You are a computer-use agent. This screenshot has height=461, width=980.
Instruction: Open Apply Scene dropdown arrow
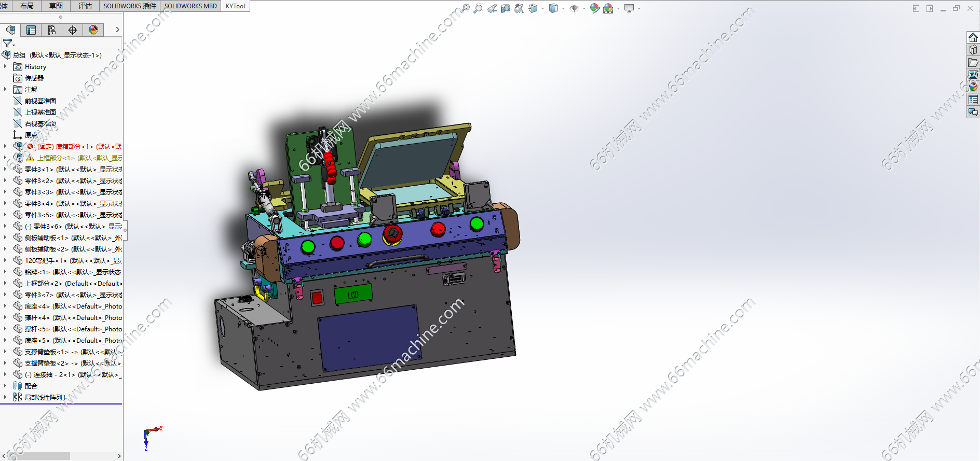click(x=618, y=8)
